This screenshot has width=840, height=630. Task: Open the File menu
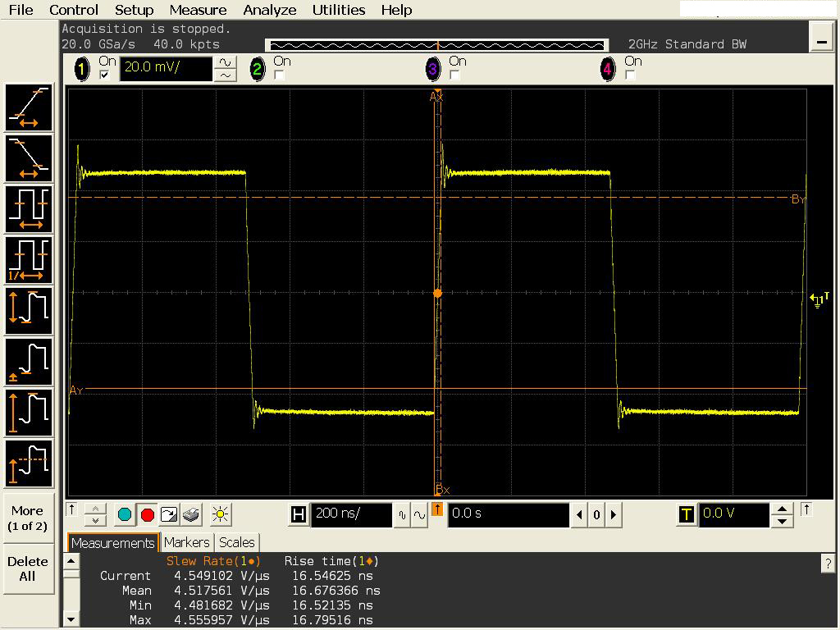(x=21, y=10)
